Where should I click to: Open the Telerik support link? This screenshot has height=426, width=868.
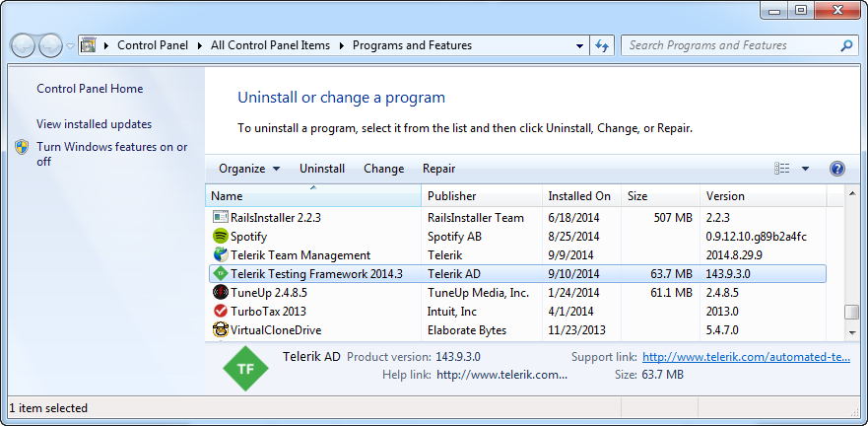pyautogui.click(x=746, y=357)
